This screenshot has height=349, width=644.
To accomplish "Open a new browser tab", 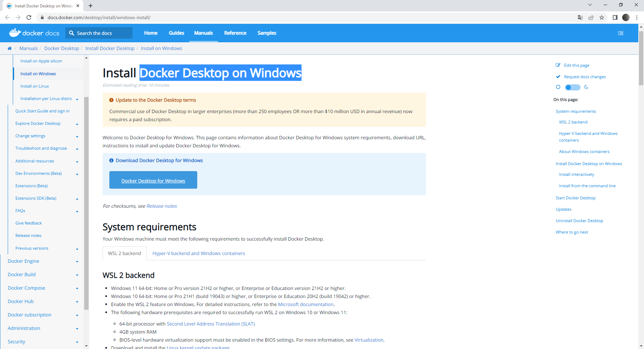I will pos(91,6).
